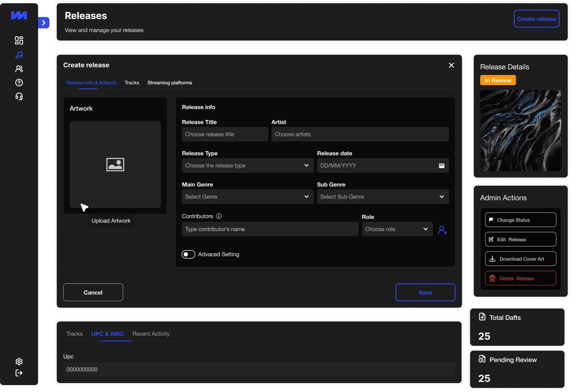571x392 pixels.
Task: Click the Pending Review icon
Action: [x=482, y=359]
